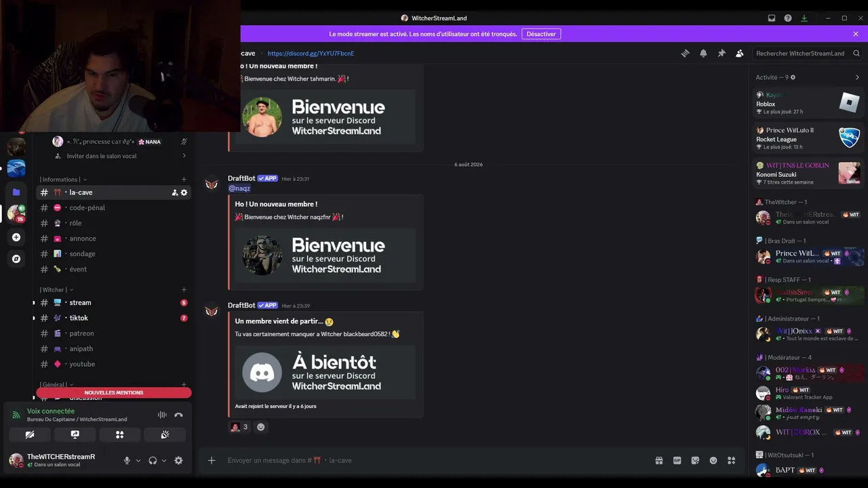Click the gift icon in message bar

(x=659, y=460)
